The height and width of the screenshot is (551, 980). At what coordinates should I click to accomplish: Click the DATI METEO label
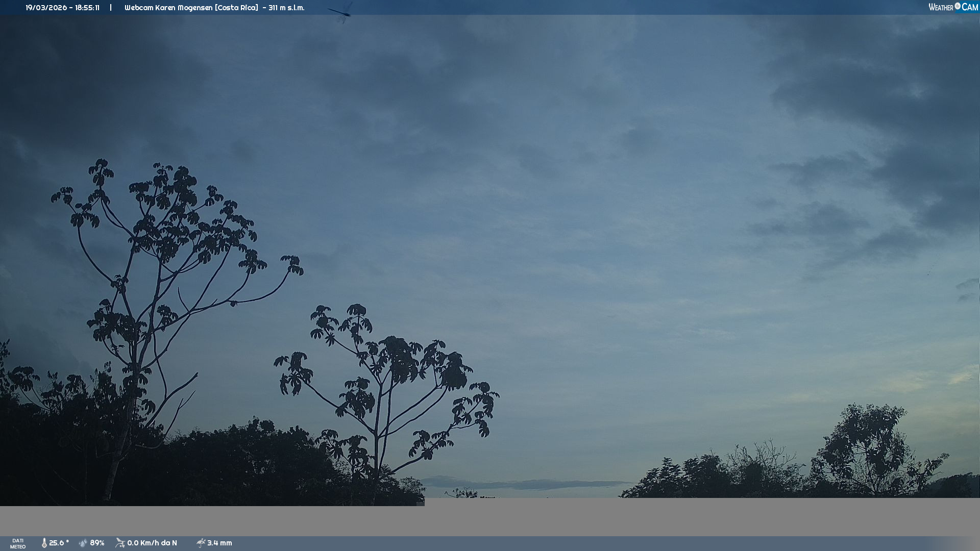tap(18, 543)
